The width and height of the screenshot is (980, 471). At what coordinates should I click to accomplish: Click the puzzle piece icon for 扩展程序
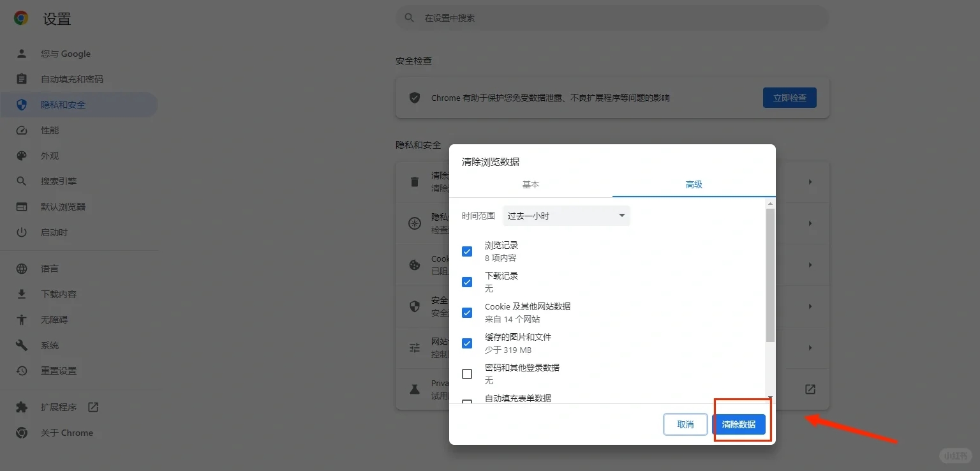point(22,407)
